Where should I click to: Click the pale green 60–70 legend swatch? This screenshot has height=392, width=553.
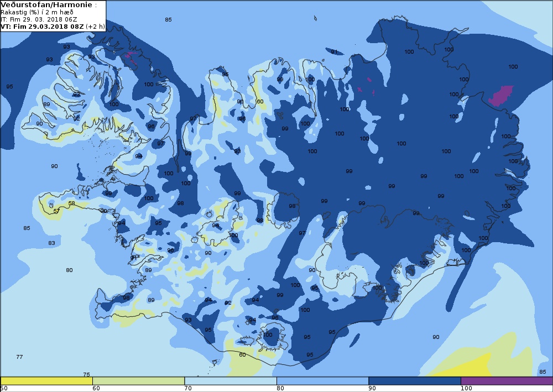(x=139, y=381)
